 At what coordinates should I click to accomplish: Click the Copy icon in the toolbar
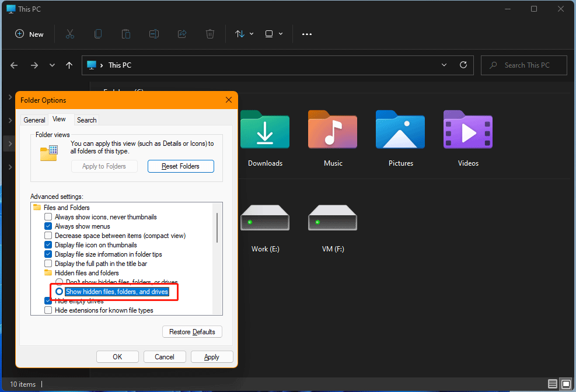tap(97, 34)
